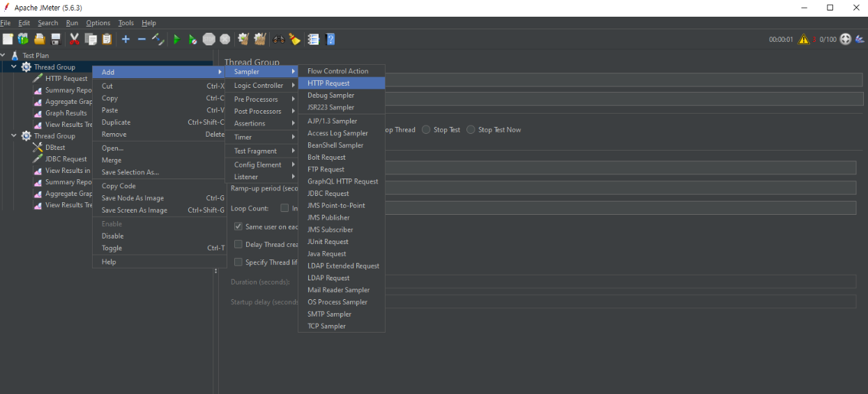The image size is (868, 394).
Task: Click the Cut scissors toolbar icon
Action: tap(75, 39)
